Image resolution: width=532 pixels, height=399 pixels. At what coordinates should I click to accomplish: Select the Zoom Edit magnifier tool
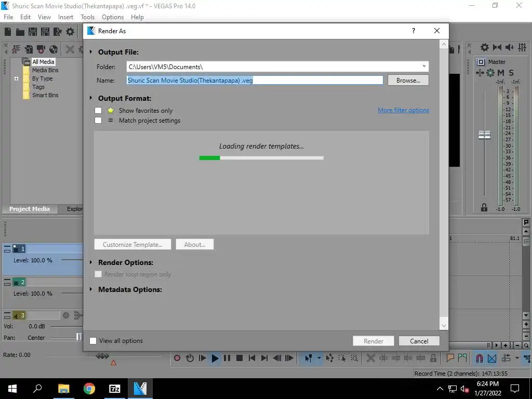[354, 358]
